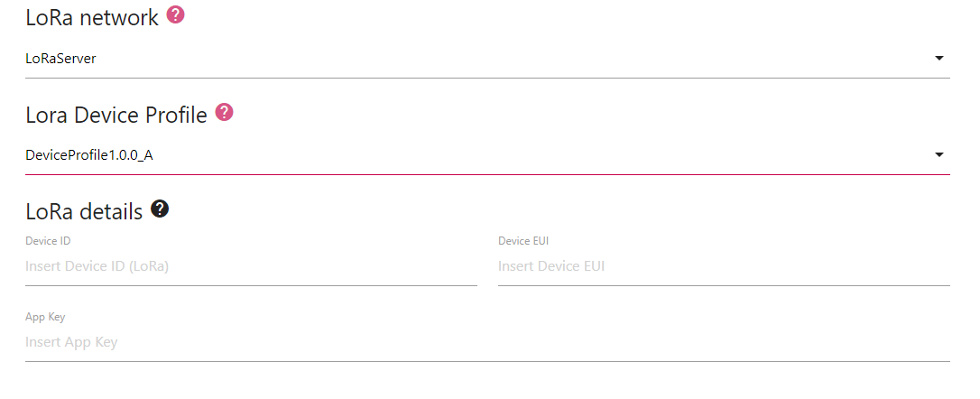Show the LoRa details help tooltip icon
The width and height of the screenshot is (980, 399).
160,209
